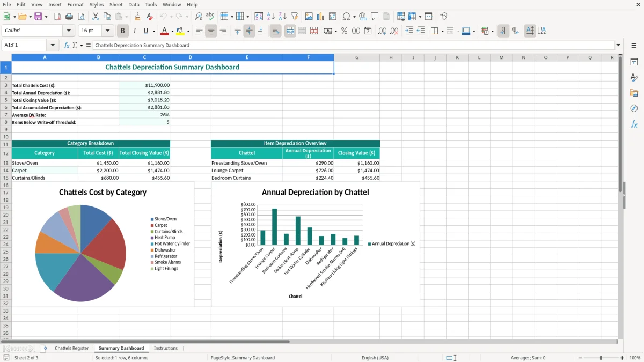Expand the Name Box dropdown

(53, 46)
